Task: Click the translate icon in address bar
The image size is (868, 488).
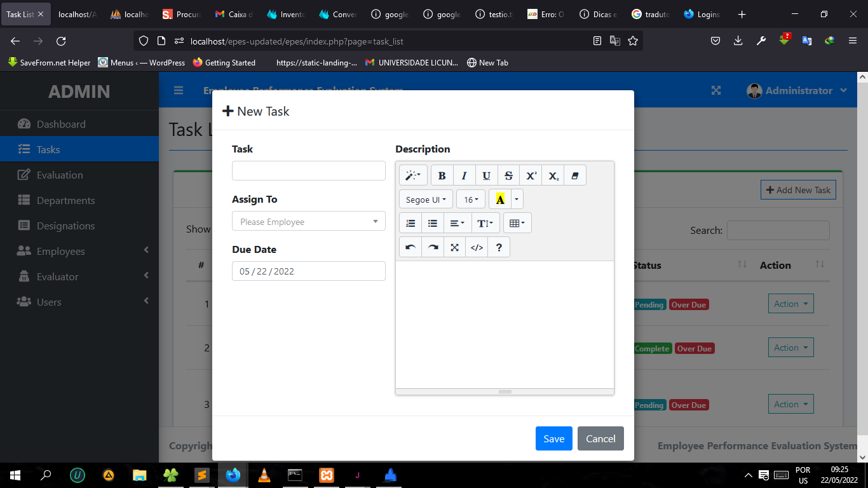Action: click(615, 41)
